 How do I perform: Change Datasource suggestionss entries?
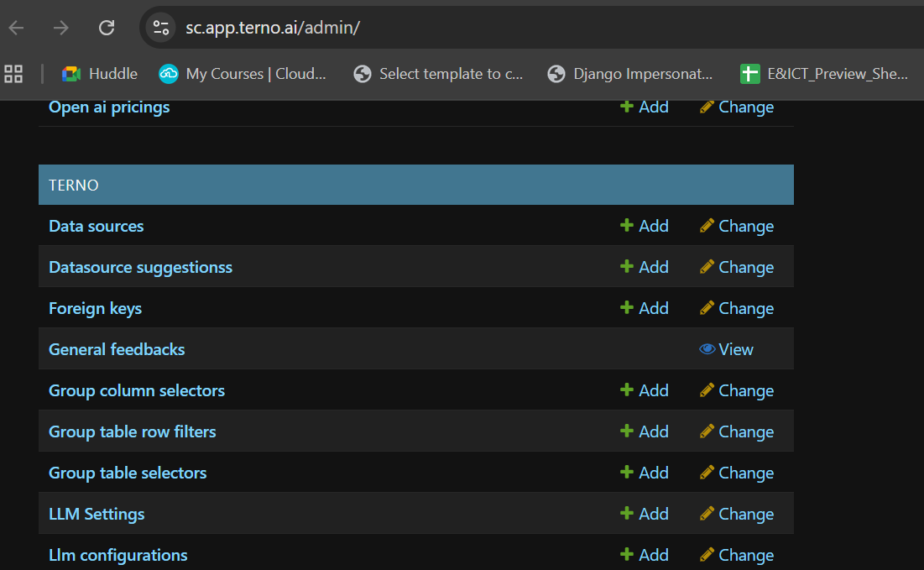(x=737, y=268)
